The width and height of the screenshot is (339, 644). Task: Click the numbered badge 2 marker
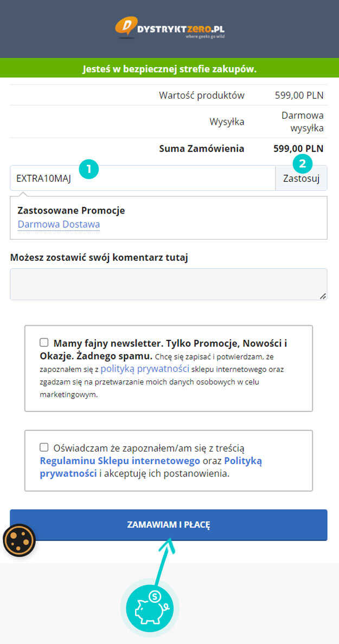click(x=303, y=164)
